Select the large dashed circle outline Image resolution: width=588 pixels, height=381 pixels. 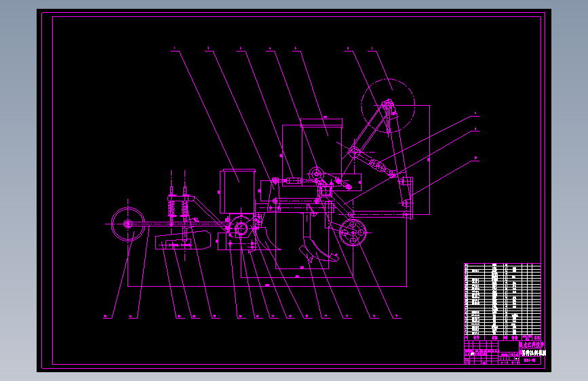pos(388,106)
